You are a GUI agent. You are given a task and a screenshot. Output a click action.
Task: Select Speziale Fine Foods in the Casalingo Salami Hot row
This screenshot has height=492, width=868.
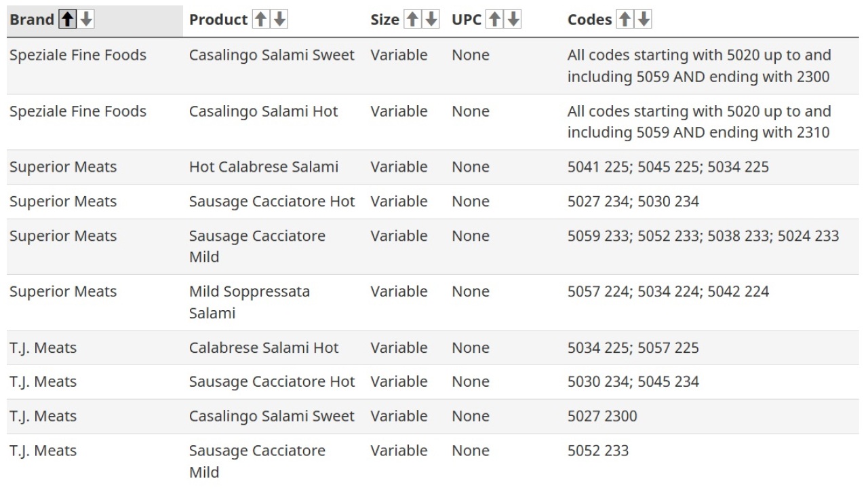point(78,111)
